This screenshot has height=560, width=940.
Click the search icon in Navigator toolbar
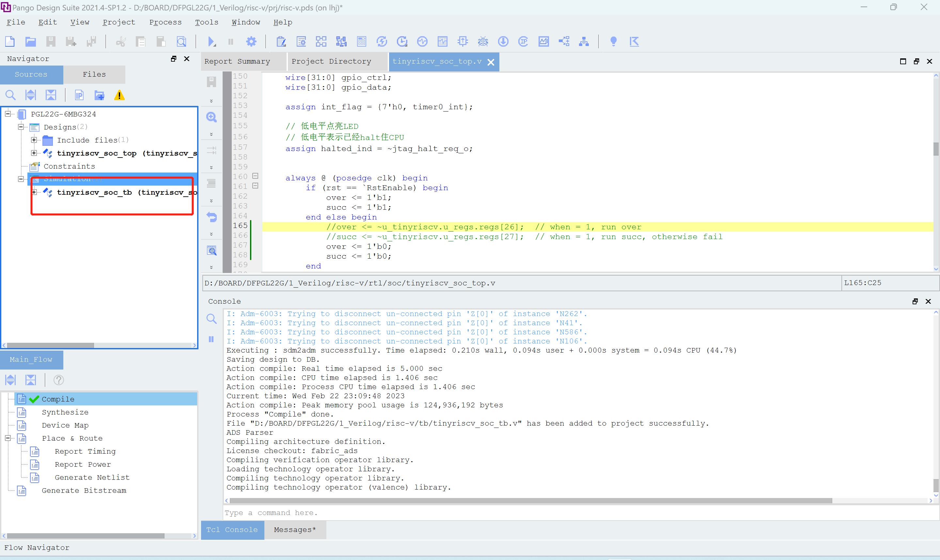[x=10, y=96]
